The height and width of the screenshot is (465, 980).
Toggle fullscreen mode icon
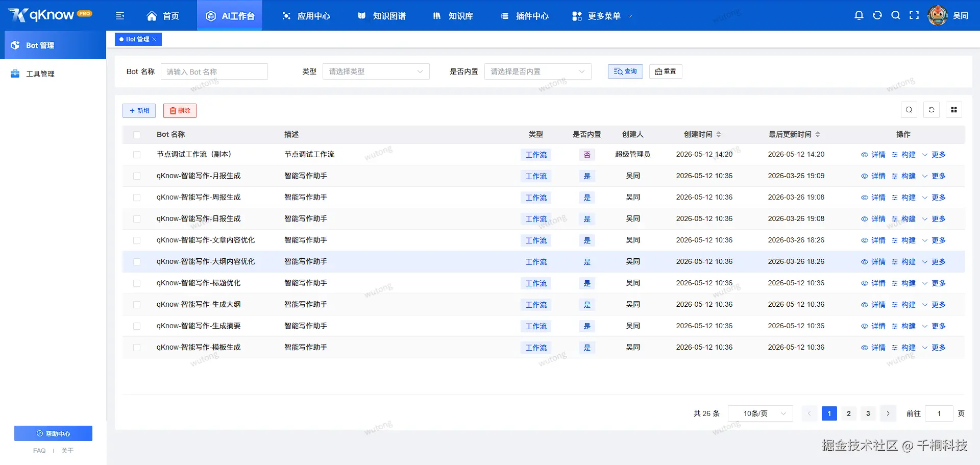coord(914,15)
